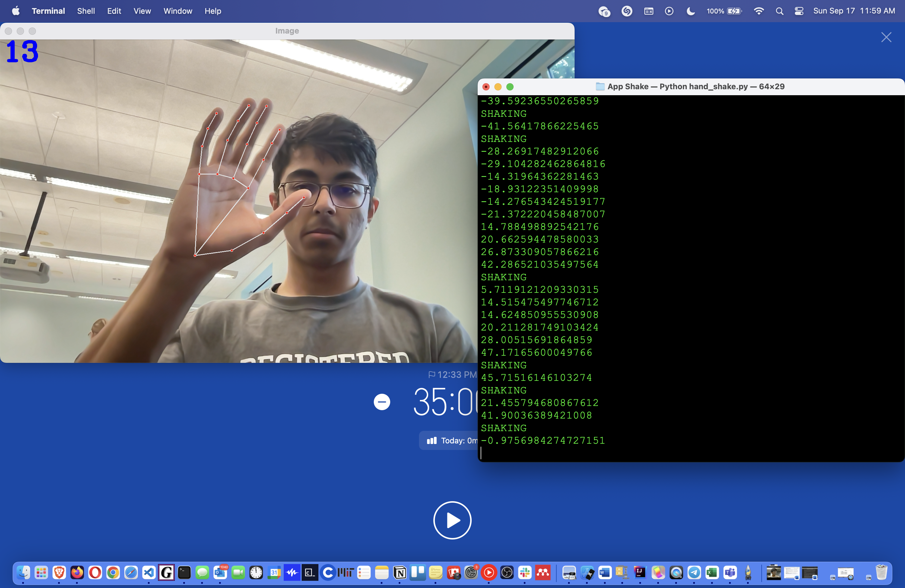This screenshot has height=588, width=905.
Task: Open Wi-Fi status menu
Action: [x=759, y=11]
